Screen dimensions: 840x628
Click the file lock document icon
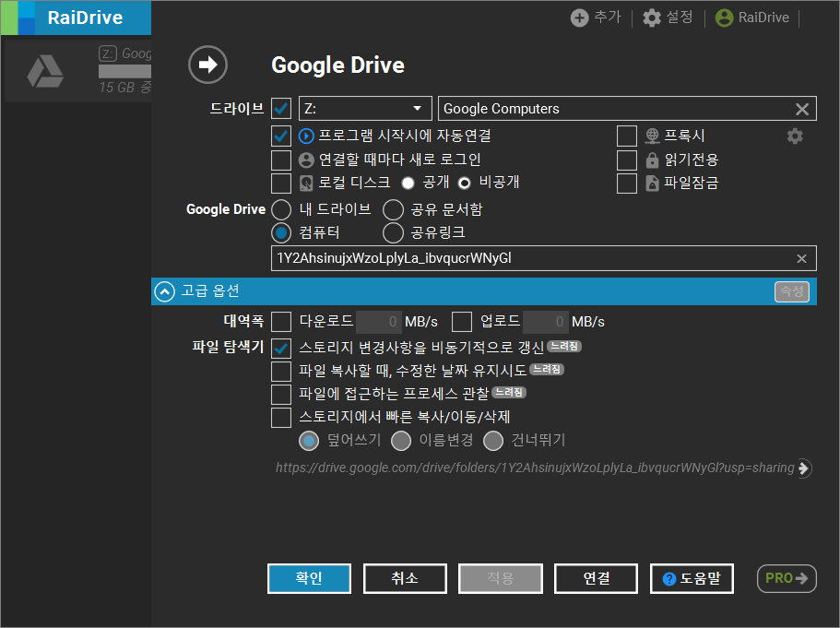652,184
